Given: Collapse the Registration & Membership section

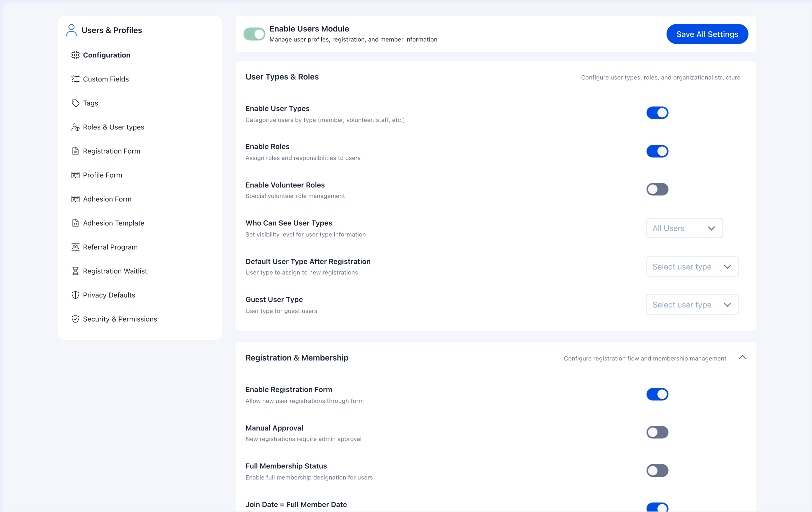Looking at the screenshot, I should (743, 357).
